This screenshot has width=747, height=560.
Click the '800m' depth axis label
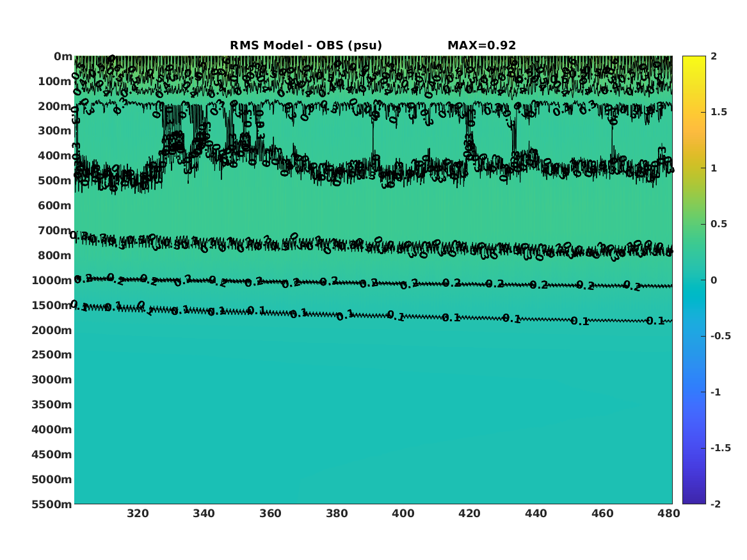[55, 255]
